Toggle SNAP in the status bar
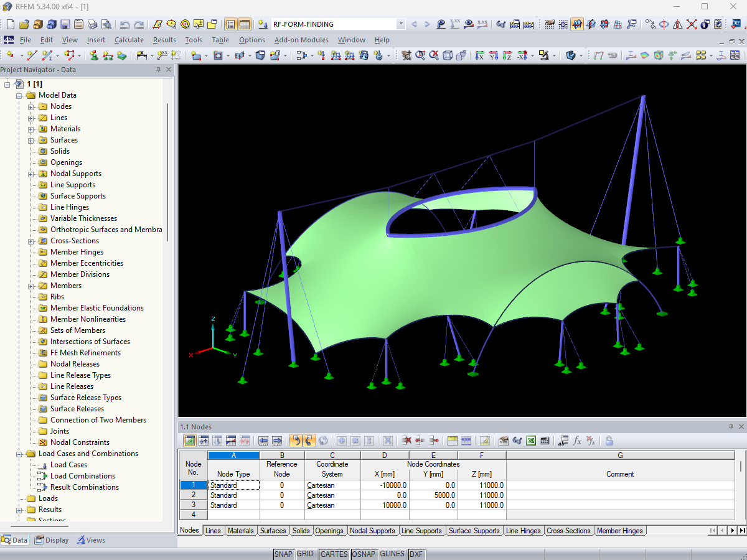This screenshot has width=747, height=560. coord(283,554)
